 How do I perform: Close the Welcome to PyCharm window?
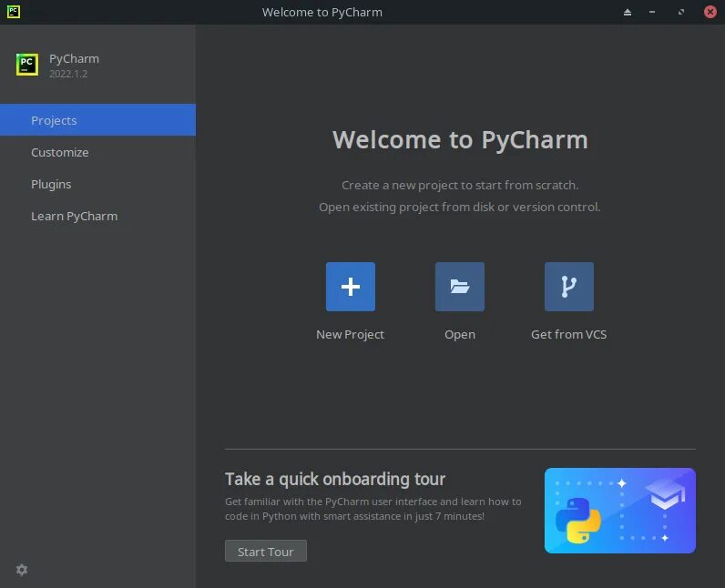(x=710, y=12)
